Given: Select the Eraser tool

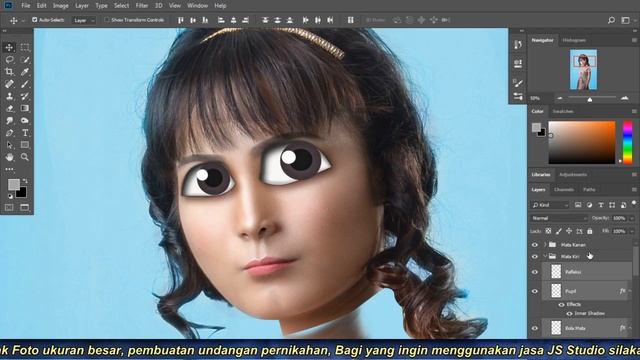Looking at the screenshot, I should pos(9,109).
